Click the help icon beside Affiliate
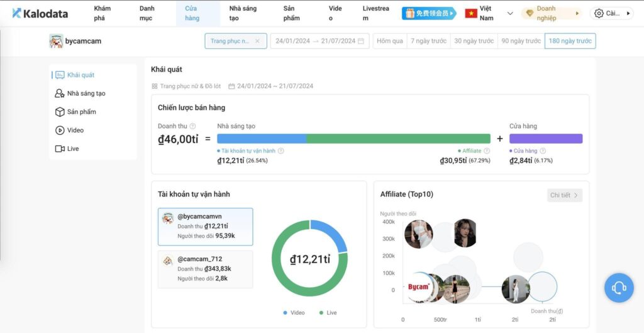 click(x=487, y=151)
